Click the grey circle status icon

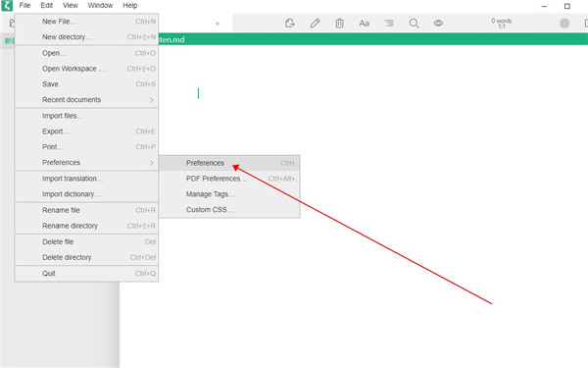(564, 24)
